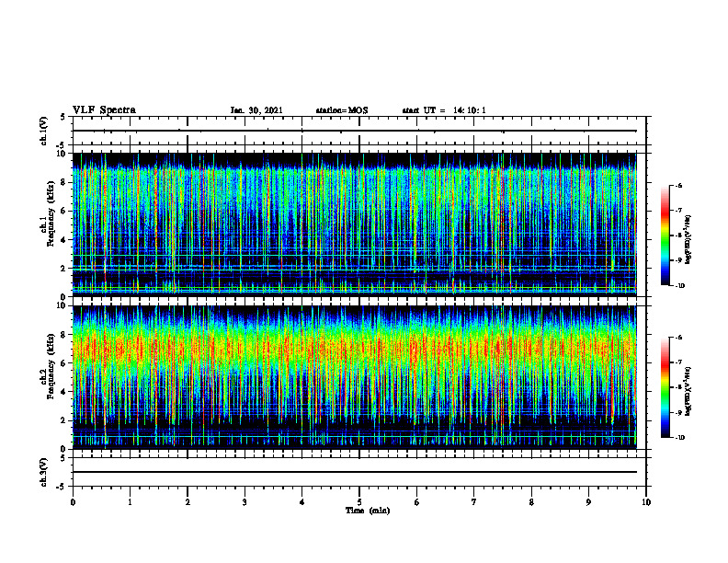Click the "station=MOS" header label
Viewport: 728px width, 563px height.
coord(342,110)
